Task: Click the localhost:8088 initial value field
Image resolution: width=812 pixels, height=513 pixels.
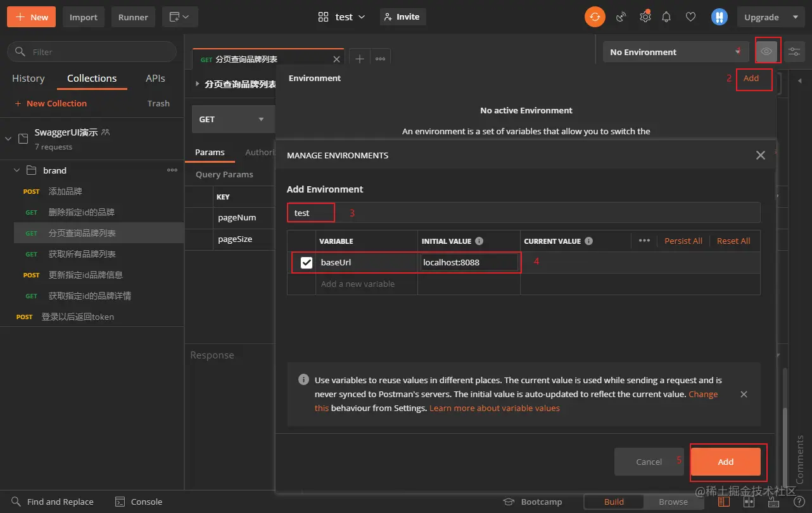Action: coord(469,262)
